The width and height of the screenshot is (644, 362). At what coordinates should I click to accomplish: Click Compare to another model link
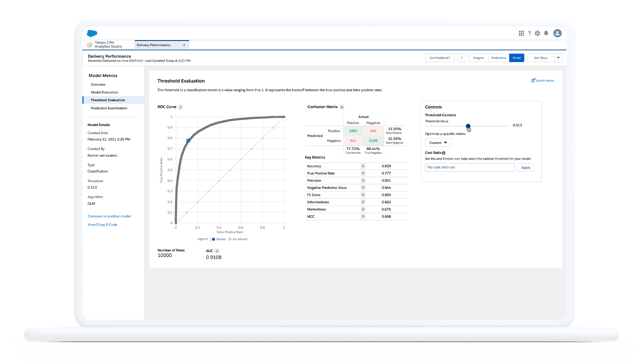point(109,216)
